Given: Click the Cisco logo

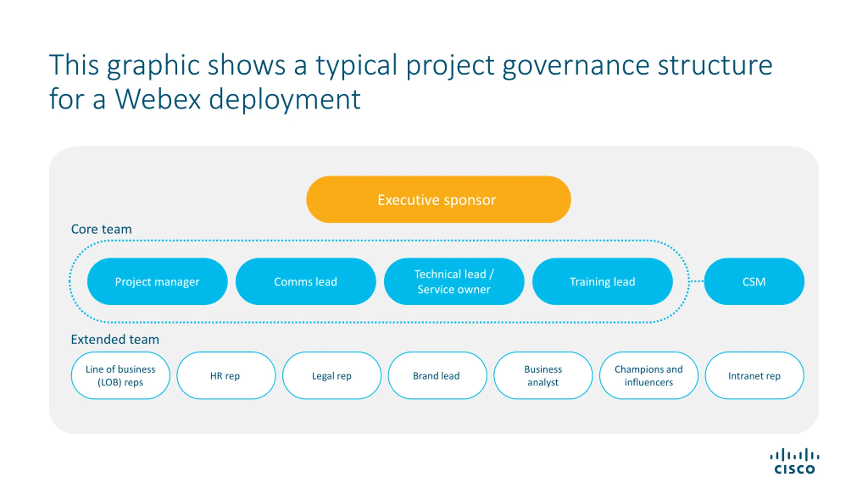Looking at the screenshot, I should point(794,461).
